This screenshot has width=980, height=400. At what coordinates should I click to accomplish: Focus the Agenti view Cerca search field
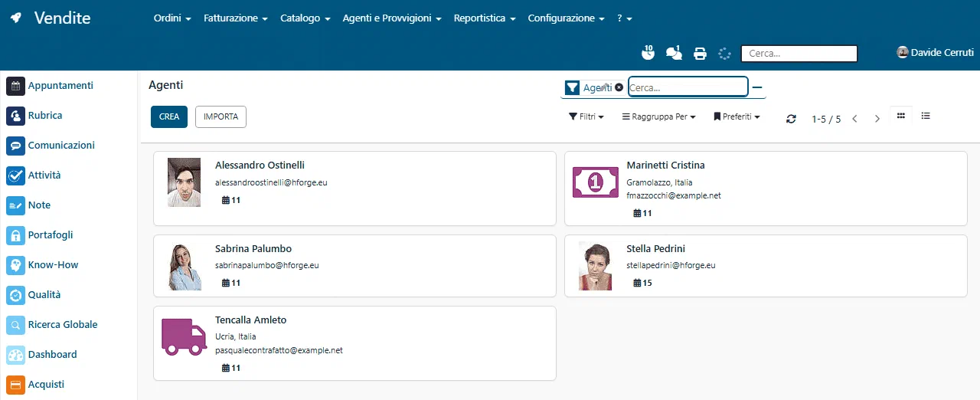[688, 87]
